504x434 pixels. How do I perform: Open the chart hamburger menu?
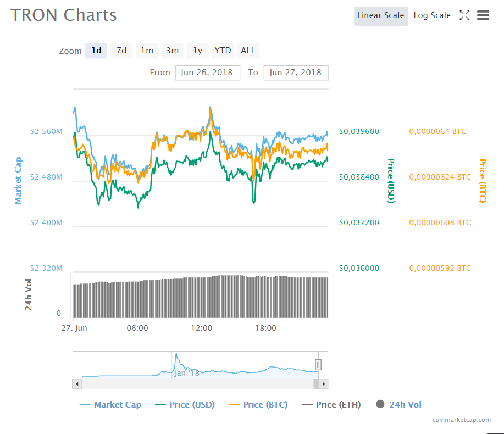point(483,15)
